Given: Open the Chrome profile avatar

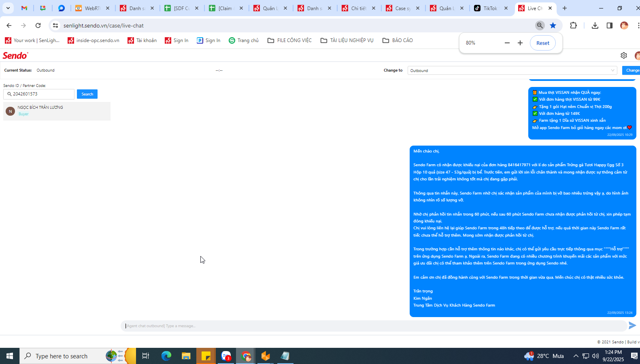Looking at the screenshot, I should (624, 25).
